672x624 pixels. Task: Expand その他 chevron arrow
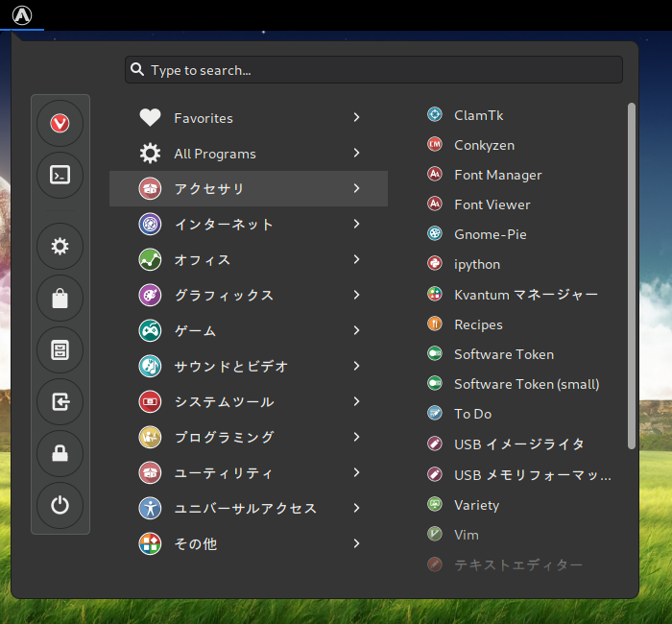point(356,544)
